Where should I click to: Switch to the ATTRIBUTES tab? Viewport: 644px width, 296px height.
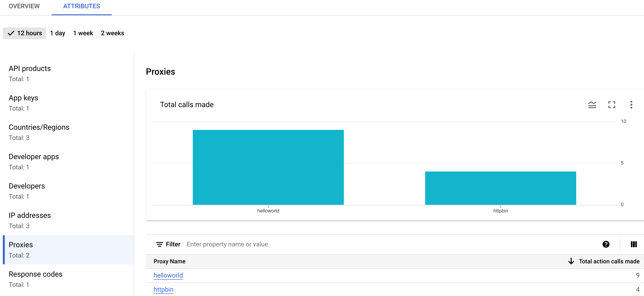pos(81,6)
